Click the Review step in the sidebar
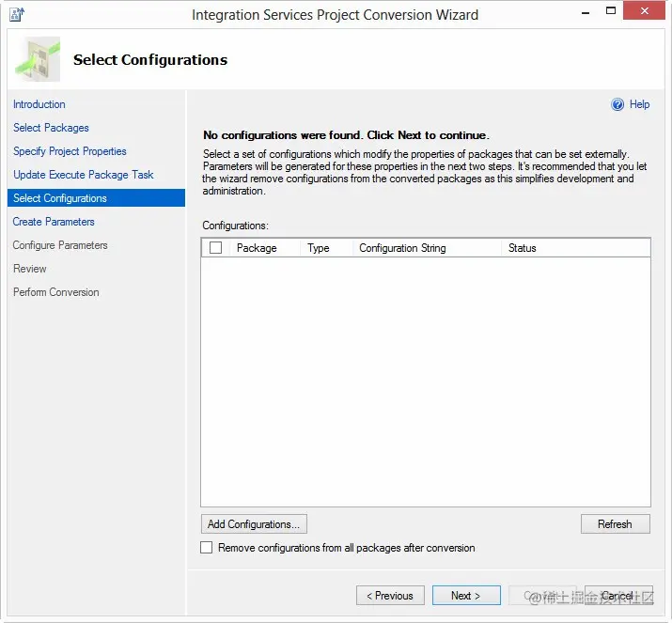The width and height of the screenshot is (672, 623). pos(29,269)
